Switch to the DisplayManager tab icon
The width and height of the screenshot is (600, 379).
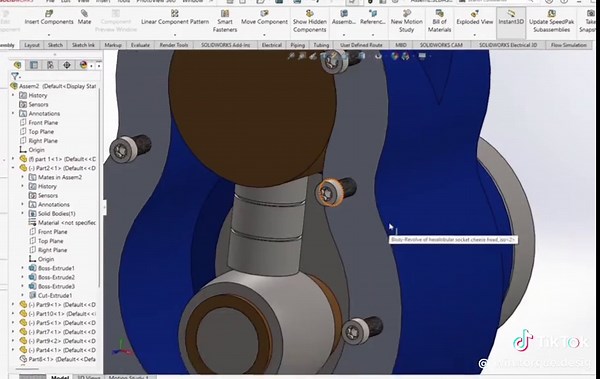tap(83, 65)
